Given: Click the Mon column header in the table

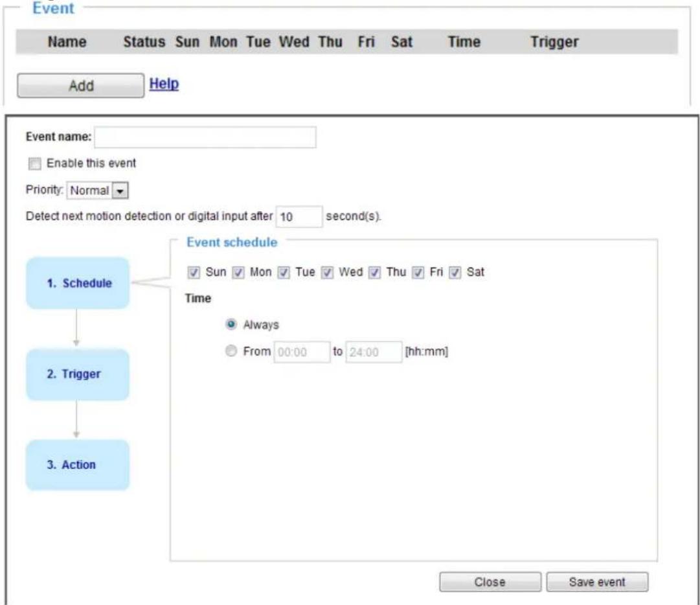Looking at the screenshot, I should pyautogui.click(x=223, y=42).
